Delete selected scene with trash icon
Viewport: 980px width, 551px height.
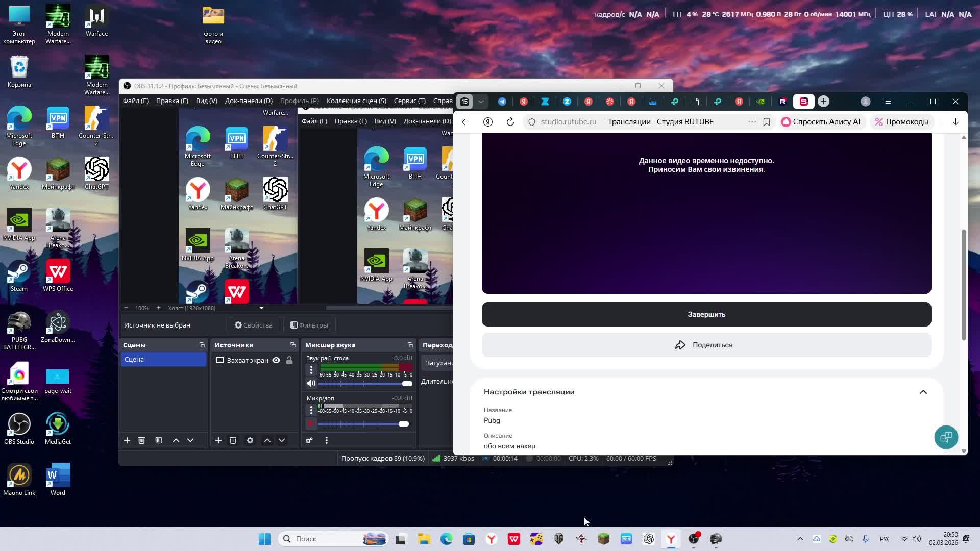(x=141, y=440)
